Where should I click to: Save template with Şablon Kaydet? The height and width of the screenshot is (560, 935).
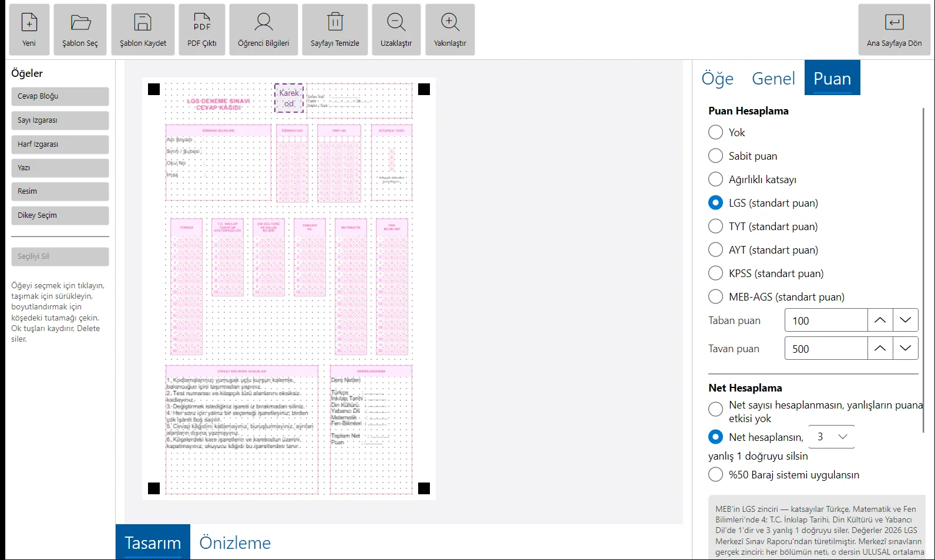pos(143,30)
